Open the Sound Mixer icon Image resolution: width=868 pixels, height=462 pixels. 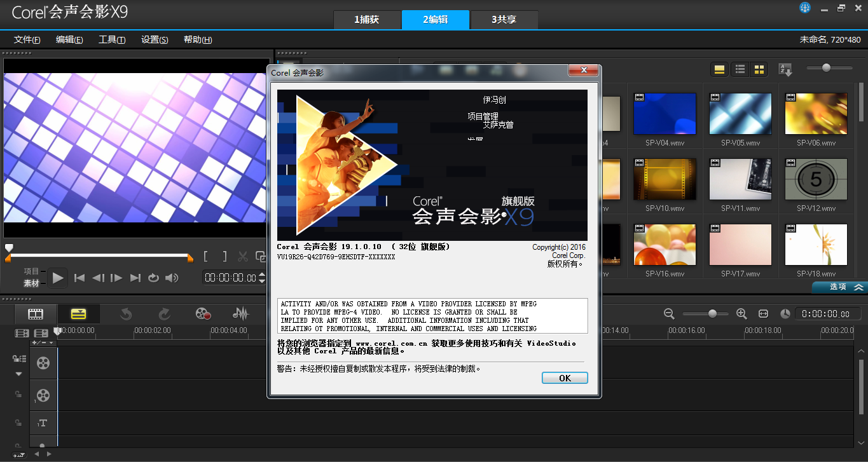click(240, 313)
